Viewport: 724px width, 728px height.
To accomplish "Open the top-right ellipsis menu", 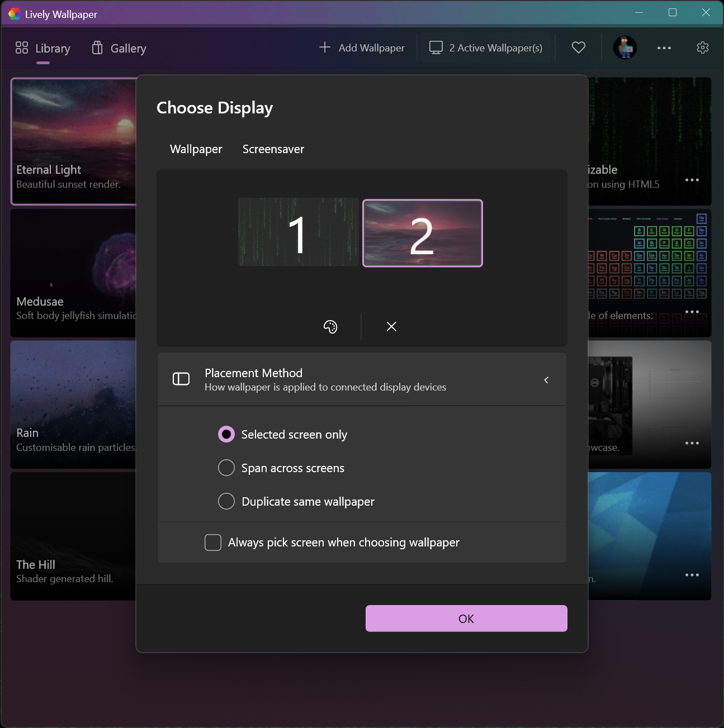I will coord(664,47).
